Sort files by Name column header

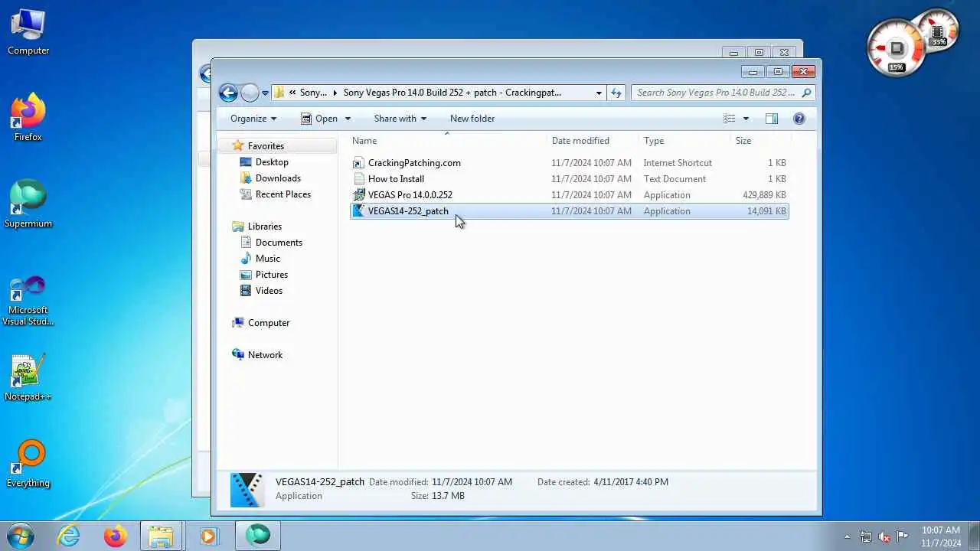point(448,141)
